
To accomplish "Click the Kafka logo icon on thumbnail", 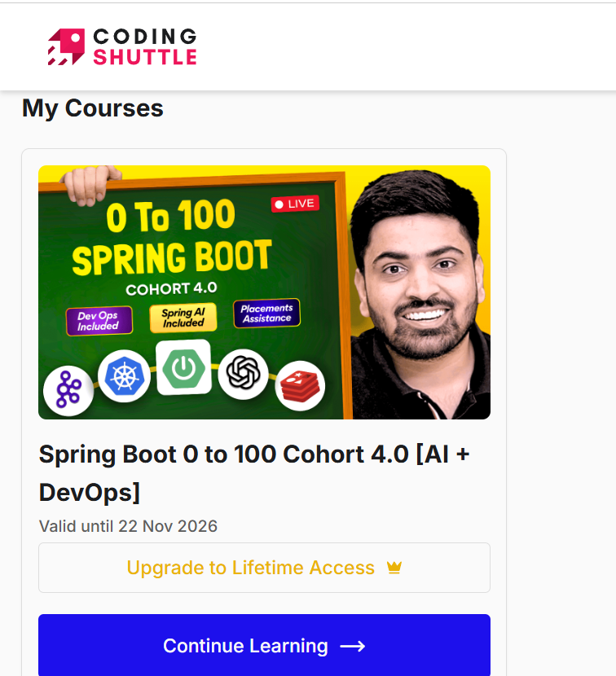I will tap(68, 391).
